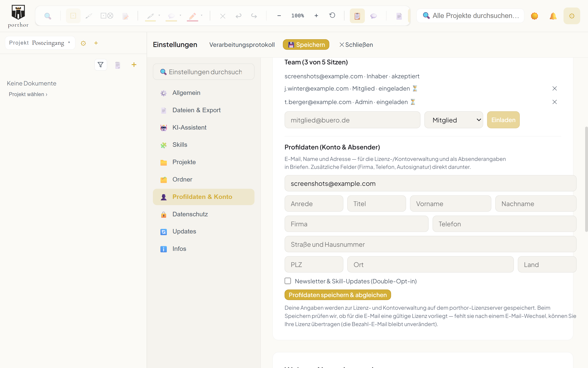This screenshot has width=588, height=368.
Task: Open the Updates settings section
Action: (204, 231)
